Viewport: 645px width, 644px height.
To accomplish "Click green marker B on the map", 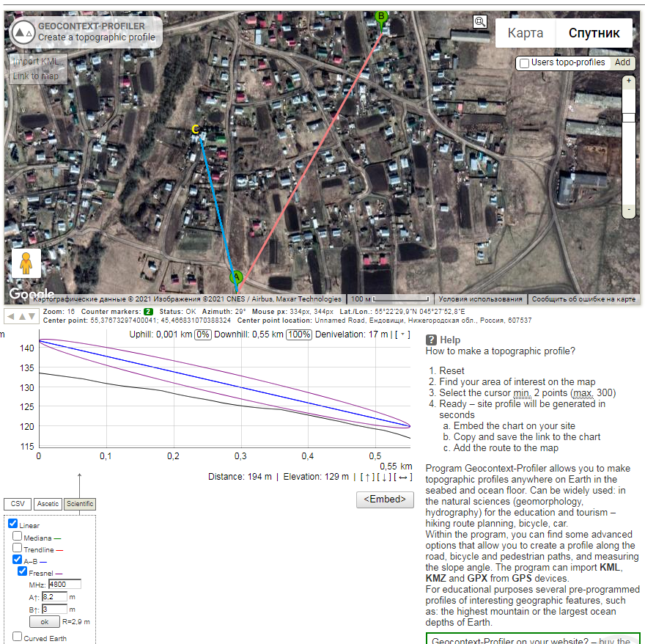I will (381, 19).
